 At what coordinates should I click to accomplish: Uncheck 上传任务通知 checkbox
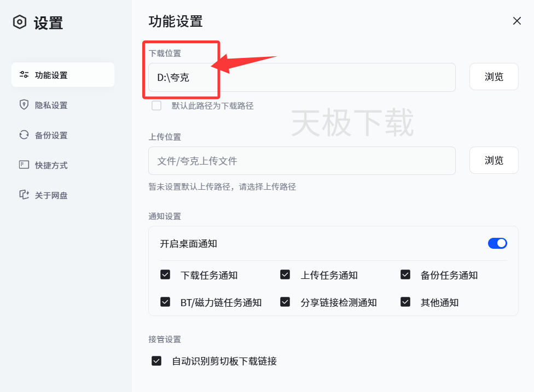point(285,274)
